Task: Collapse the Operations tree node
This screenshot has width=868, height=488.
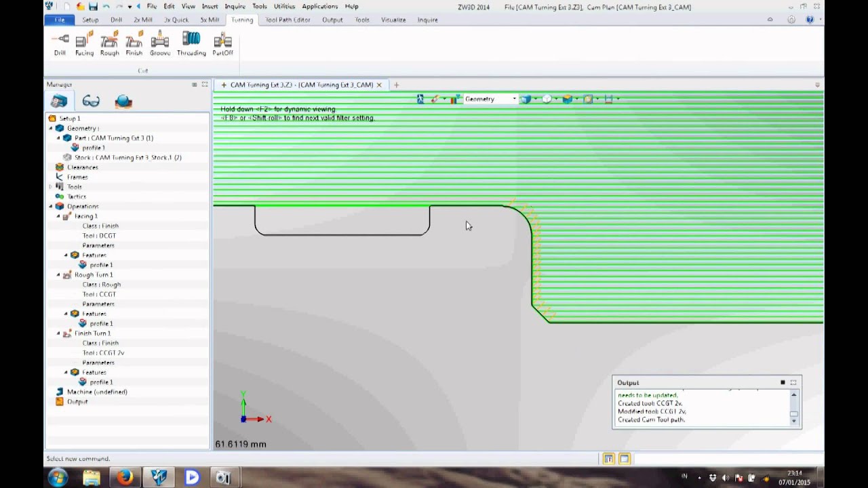Action: click(51, 206)
